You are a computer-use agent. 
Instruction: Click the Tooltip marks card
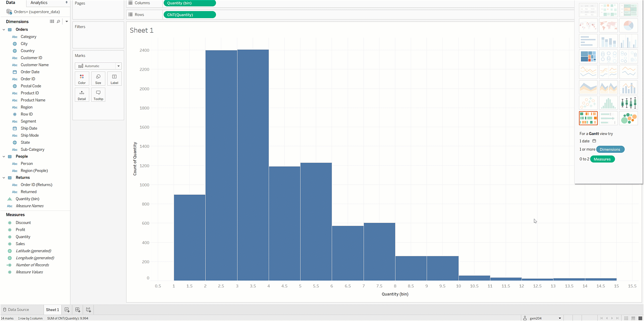click(98, 95)
